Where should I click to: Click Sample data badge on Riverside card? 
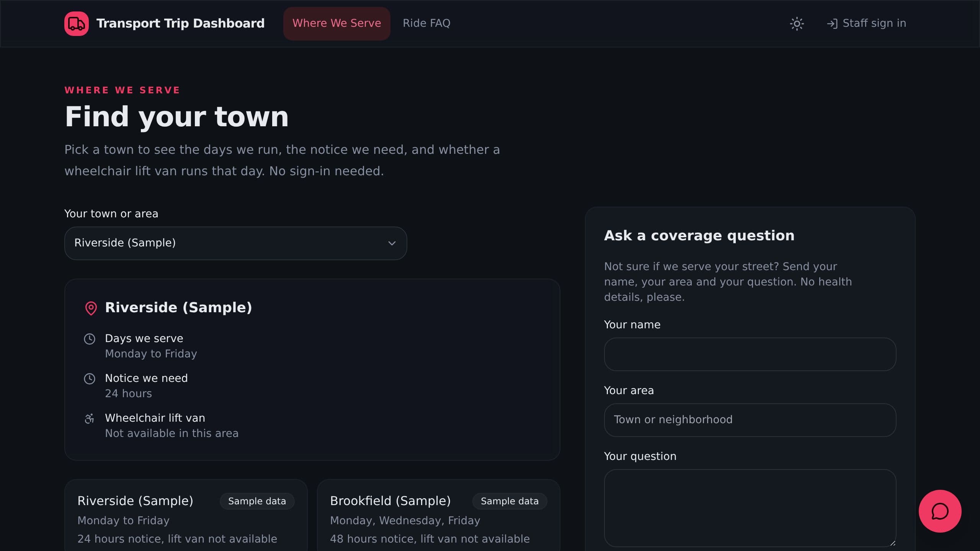[x=257, y=501]
